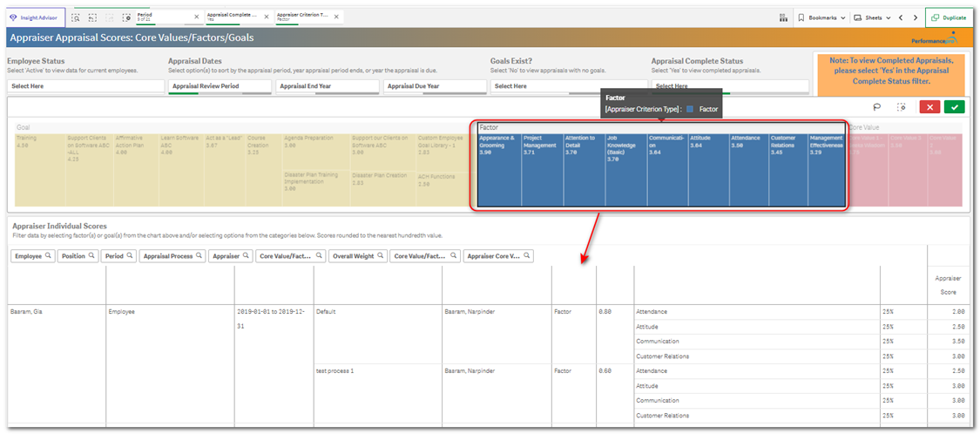Open Goals Exist Select Here filter
Image resolution: width=980 pixels, height=434 pixels.
(x=569, y=86)
